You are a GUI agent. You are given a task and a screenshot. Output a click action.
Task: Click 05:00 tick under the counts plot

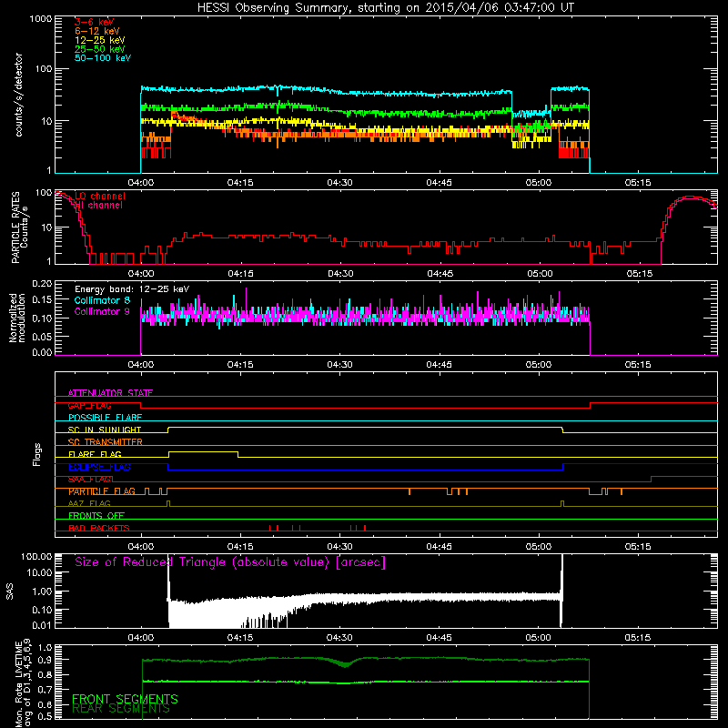coord(539,183)
